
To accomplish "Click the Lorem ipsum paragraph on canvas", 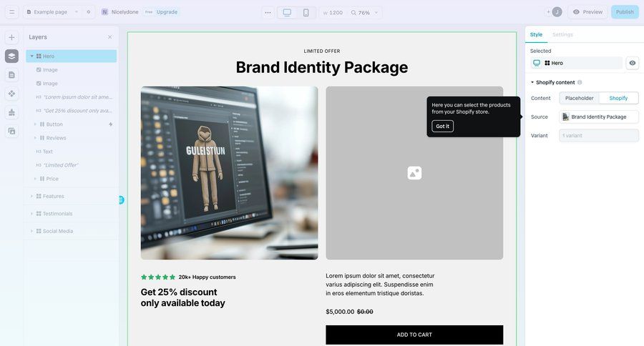I will (380, 285).
